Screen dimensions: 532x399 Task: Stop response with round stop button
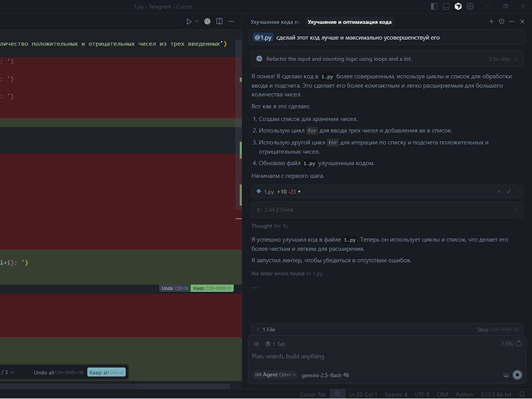517,375
